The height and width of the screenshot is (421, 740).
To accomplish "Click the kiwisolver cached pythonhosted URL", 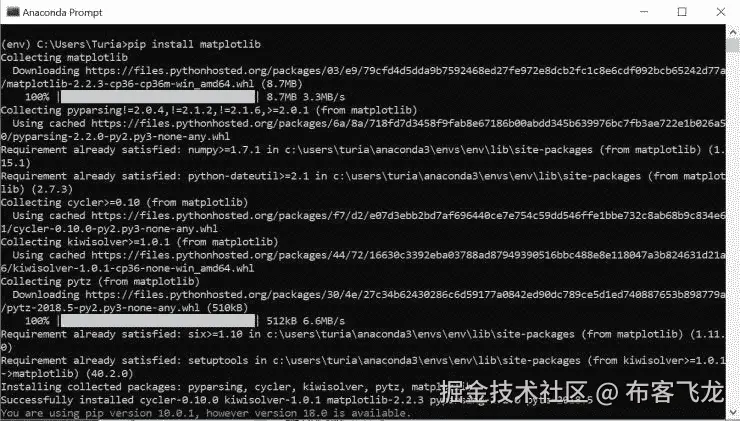I will (408, 255).
